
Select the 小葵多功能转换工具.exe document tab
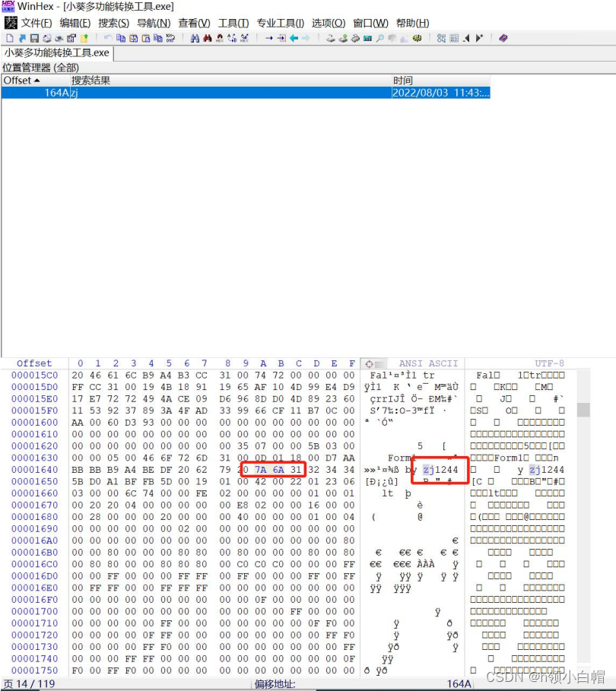coord(57,53)
